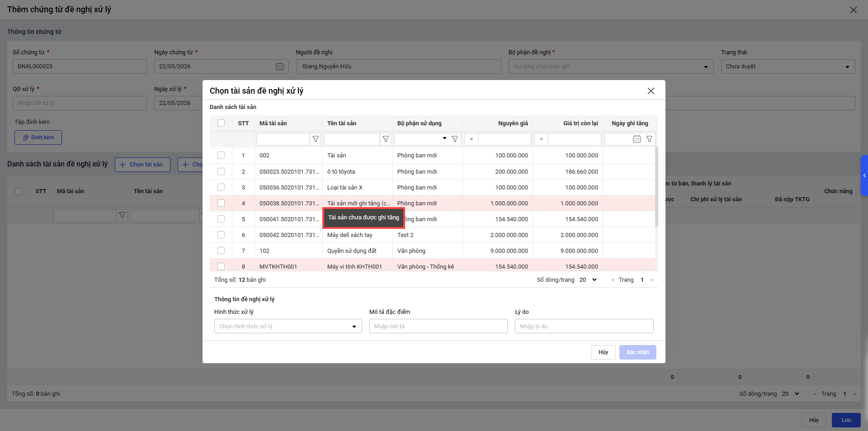Screen dimensions: 868x431
Task: Click the Hủy button in dialog
Action: 603,352
